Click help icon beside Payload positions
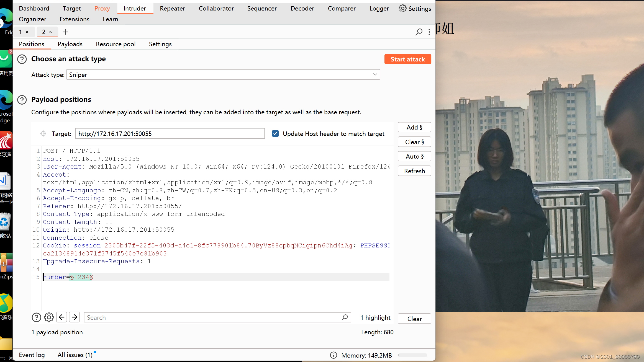644x362 pixels. (22, 100)
